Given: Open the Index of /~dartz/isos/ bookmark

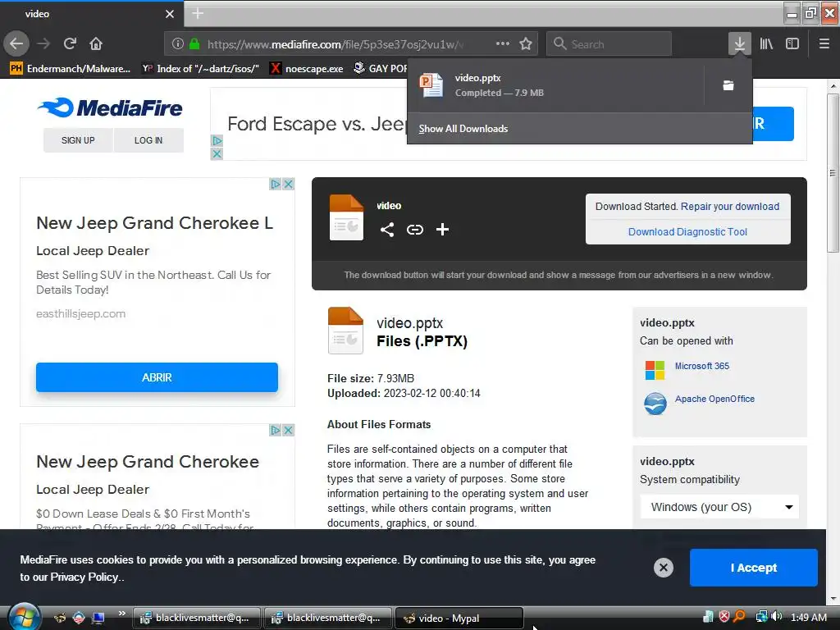Looking at the screenshot, I should (x=200, y=69).
